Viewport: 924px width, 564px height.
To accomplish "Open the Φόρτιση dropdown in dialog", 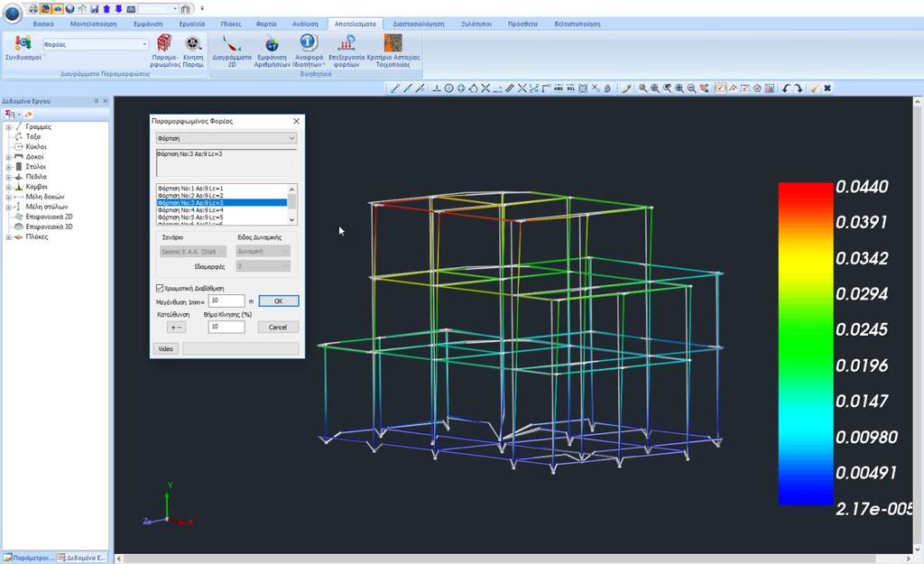I will click(226, 138).
